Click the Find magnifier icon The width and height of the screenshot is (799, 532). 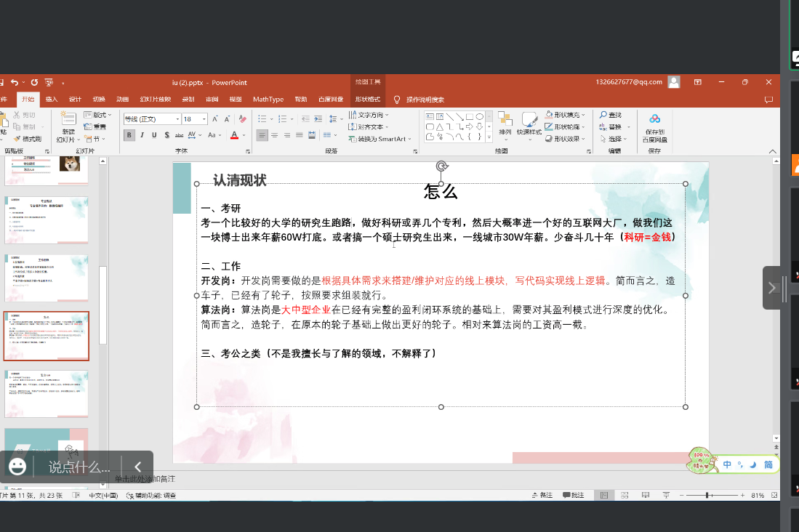tap(603, 116)
